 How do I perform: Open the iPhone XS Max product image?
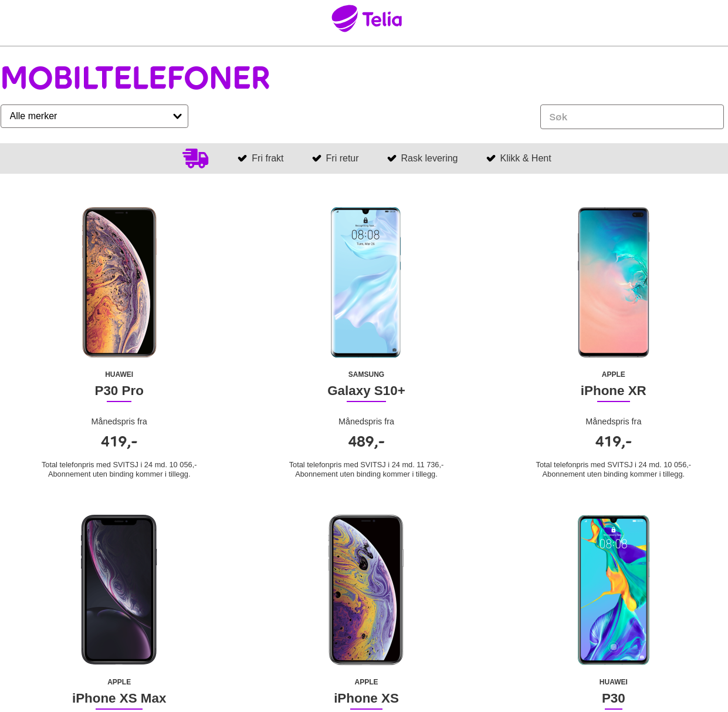(119, 589)
